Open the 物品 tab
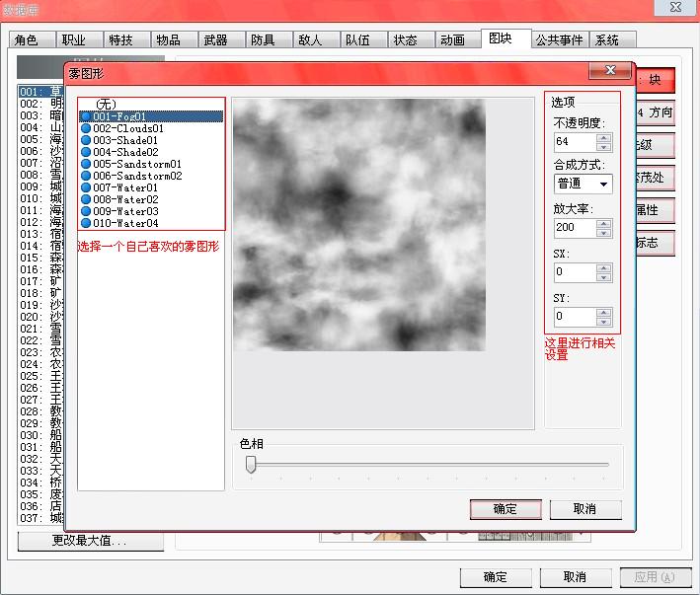The image size is (700, 595). coord(174,40)
